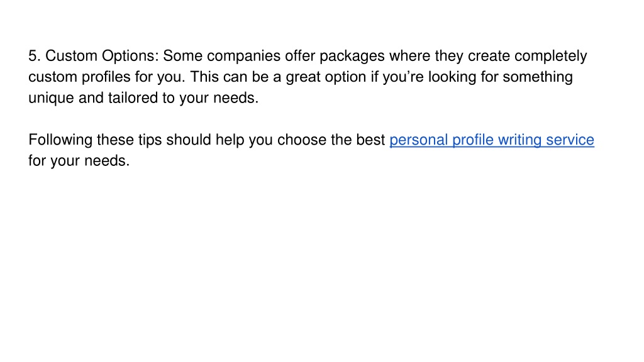Click the "5. Custom Options:" heading text
This screenshot has width=644, height=362.
pyautogui.click(x=94, y=56)
